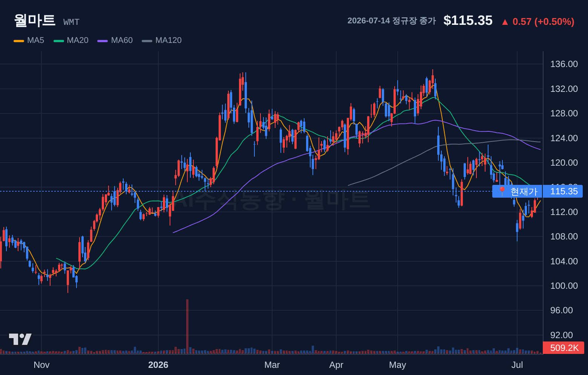Click the 124.00 price axis label
The height and width of the screenshot is (375, 588).
(x=564, y=138)
